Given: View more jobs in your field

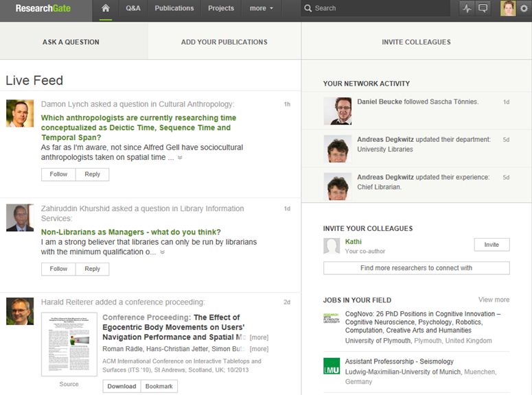Looking at the screenshot, I should [494, 300].
